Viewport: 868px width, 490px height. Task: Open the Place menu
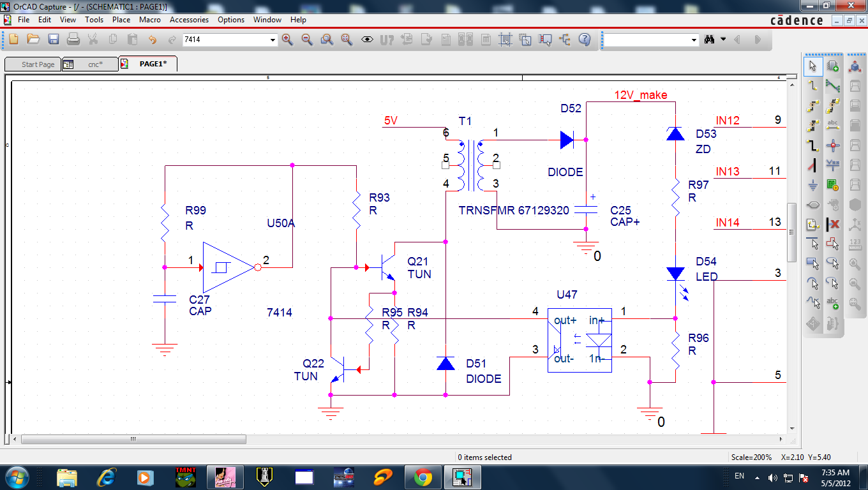pyautogui.click(x=121, y=20)
